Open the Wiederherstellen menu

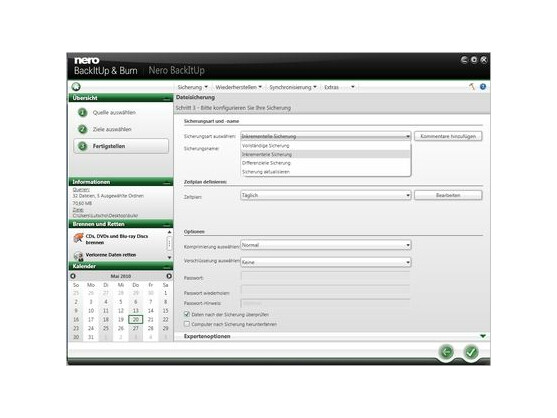pos(238,87)
